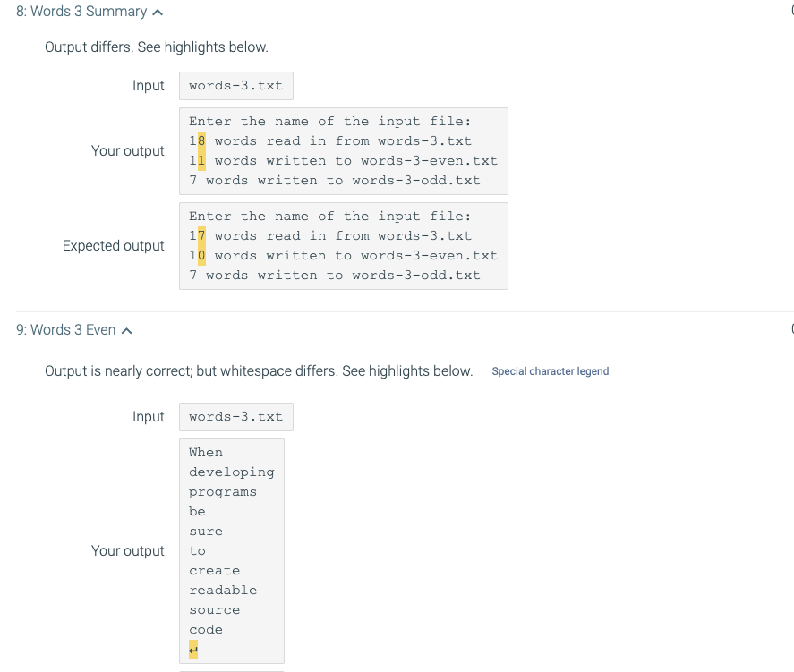Click the word 'readable' in the even-words output
Screen dimensions: 794x672
tap(222, 590)
